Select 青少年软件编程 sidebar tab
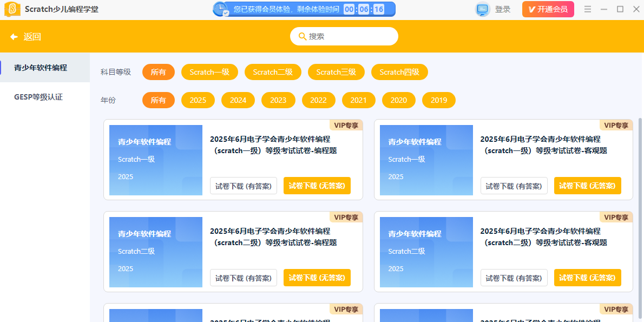Image resolution: width=644 pixels, height=322 pixels. click(x=45, y=67)
